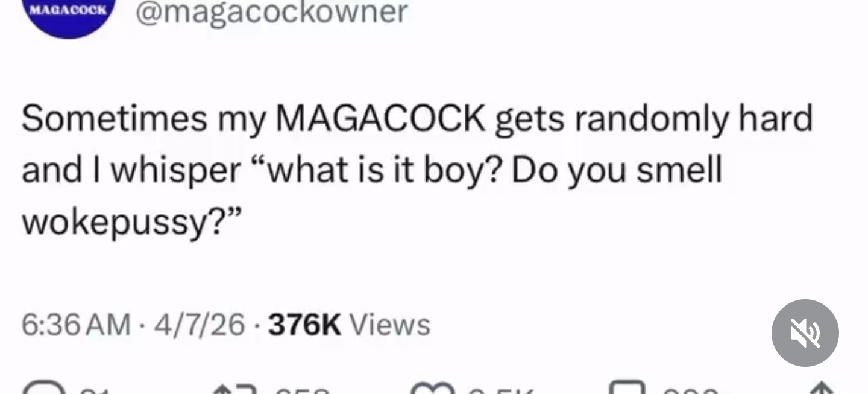Click the line beginning 'and I whisper'
Viewport: 868px width, 394px height.
click(x=372, y=171)
